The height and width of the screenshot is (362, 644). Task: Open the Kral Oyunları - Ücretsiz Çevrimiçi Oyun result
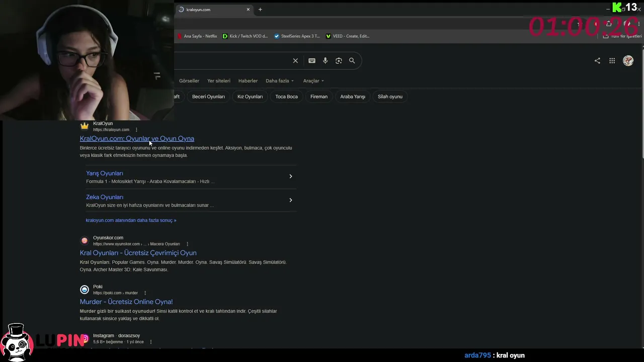[x=138, y=253]
